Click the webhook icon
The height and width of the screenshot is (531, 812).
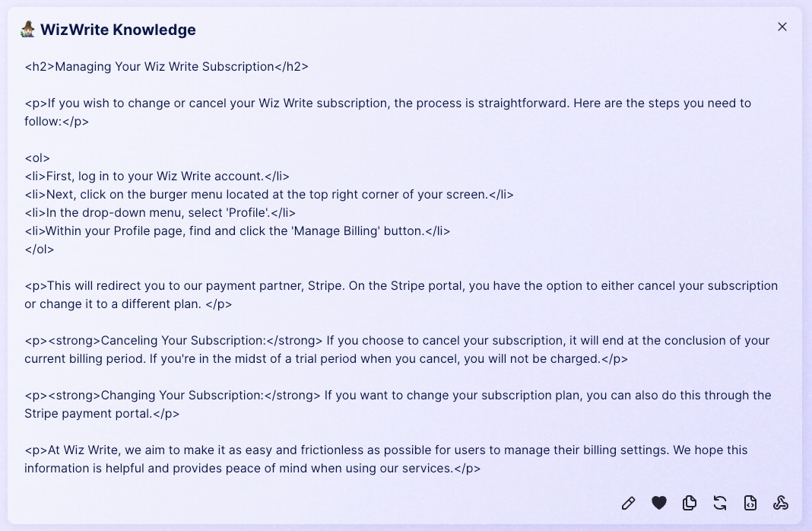pos(781,503)
